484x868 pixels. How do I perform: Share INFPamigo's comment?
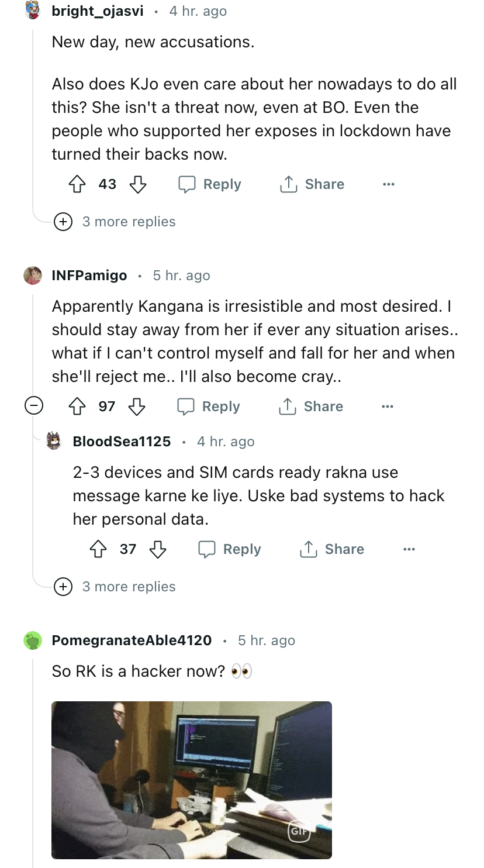(311, 407)
